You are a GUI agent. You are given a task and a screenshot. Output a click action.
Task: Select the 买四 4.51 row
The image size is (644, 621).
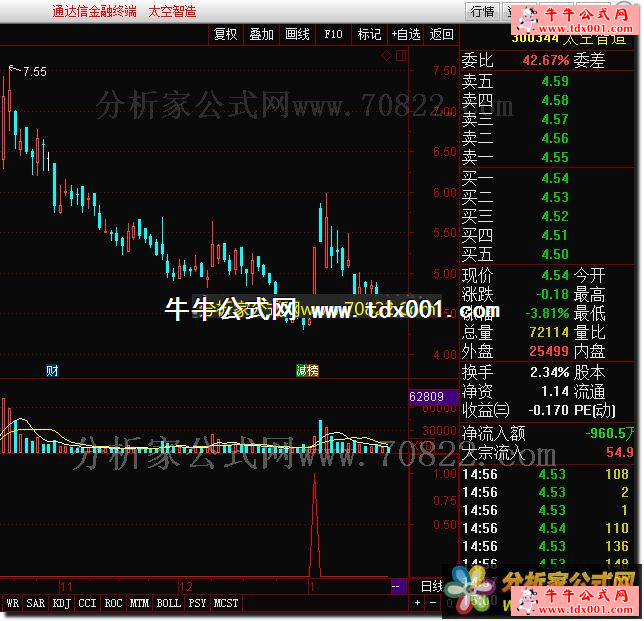pyautogui.click(x=547, y=235)
